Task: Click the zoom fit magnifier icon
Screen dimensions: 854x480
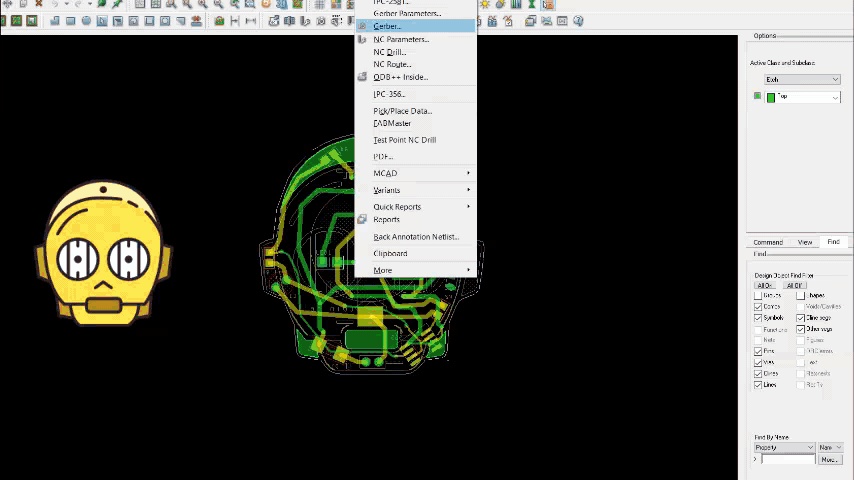Action: tap(187, 4)
